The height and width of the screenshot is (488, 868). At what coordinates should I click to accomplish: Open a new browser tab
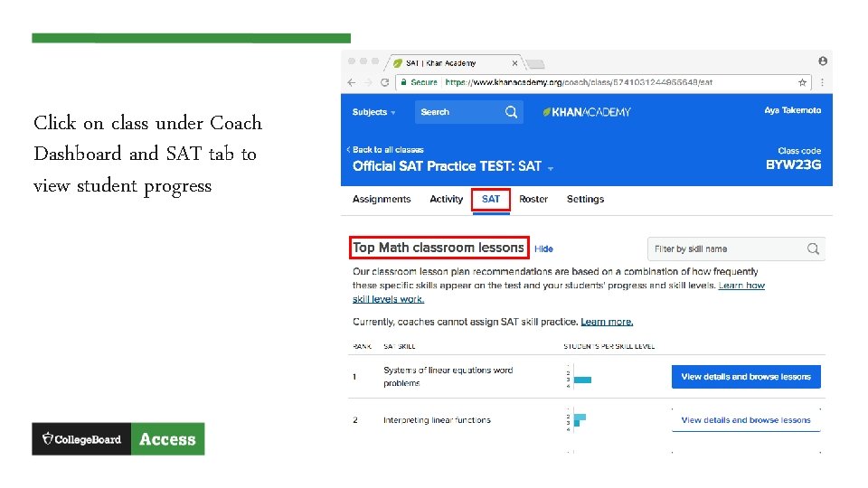534,63
